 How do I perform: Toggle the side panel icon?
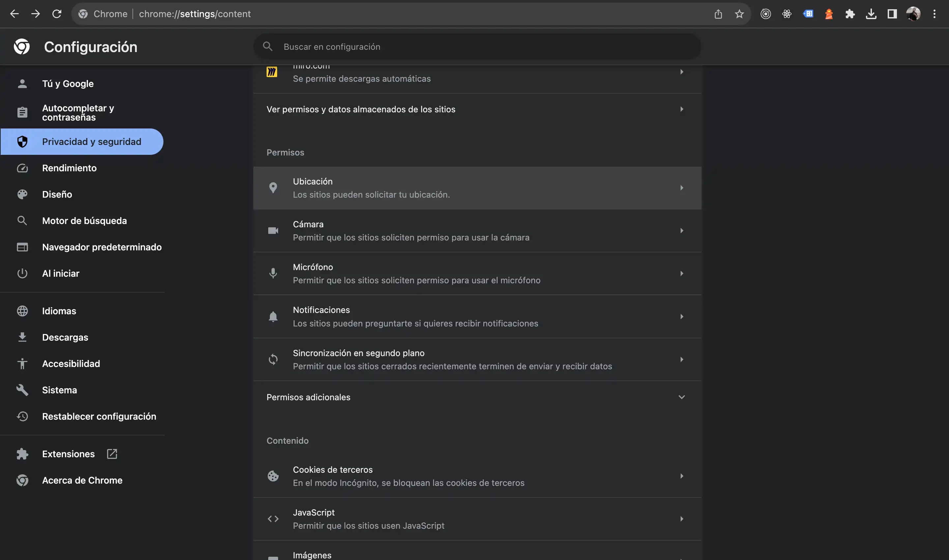[x=892, y=14]
